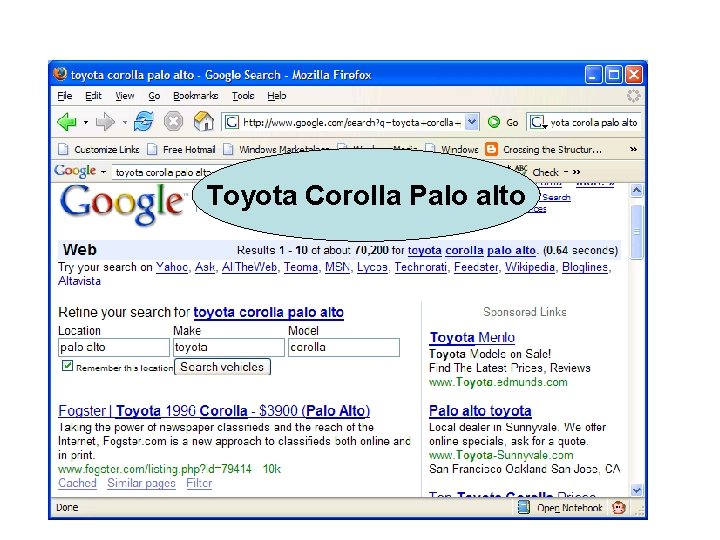The height and width of the screenshot is (540, 720).
Task: Click the Firefox icon in the title bar
Action: point(60,74)
